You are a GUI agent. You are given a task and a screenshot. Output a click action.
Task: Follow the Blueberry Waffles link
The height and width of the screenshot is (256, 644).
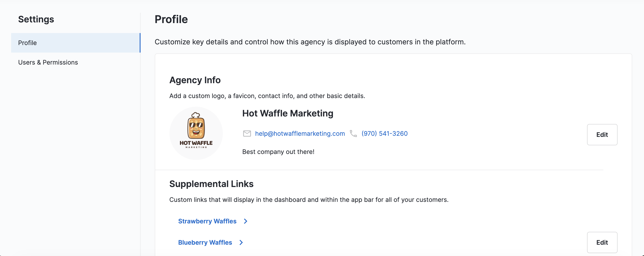pos(205,242)
